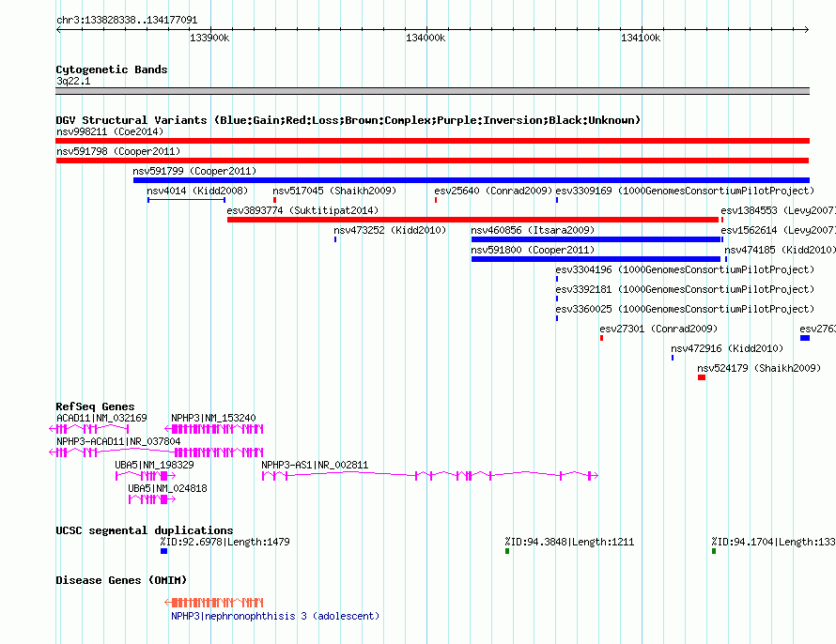Image resolution: width=836 pixels, height=644 pixels.
Task: Open the nsv472916 (Kidd2010) label
Action: click(x=727, y=348)
